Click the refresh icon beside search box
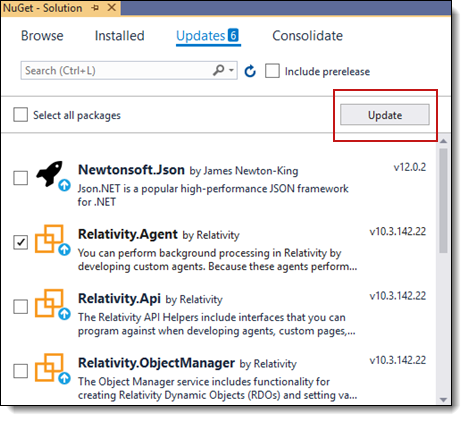Viewport: 467px width, 421px height. 250,71
